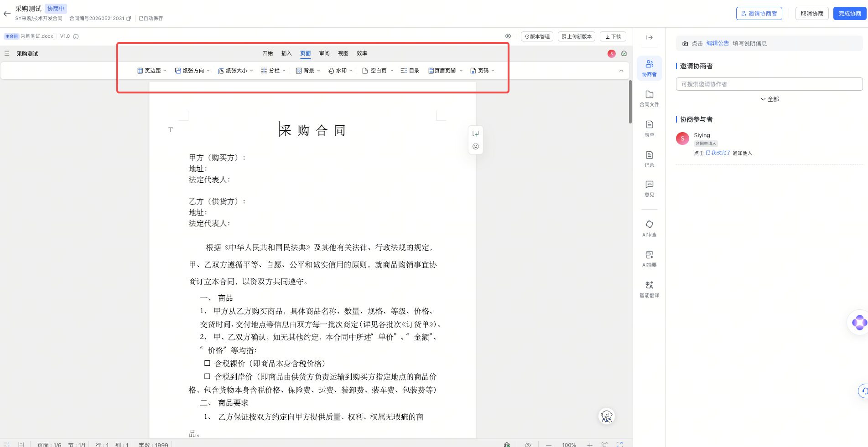Open the 空白页 dropdown

pos(378,71)
